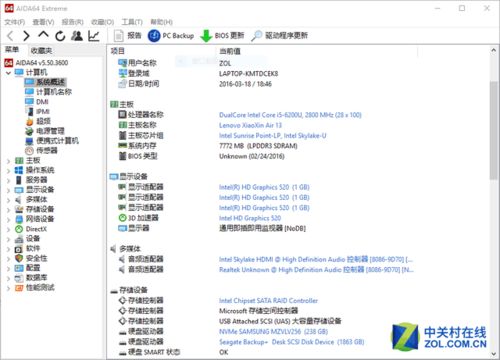Open 驱动程序更新 driver update tool
500x360 pixels.
(279, 36)
